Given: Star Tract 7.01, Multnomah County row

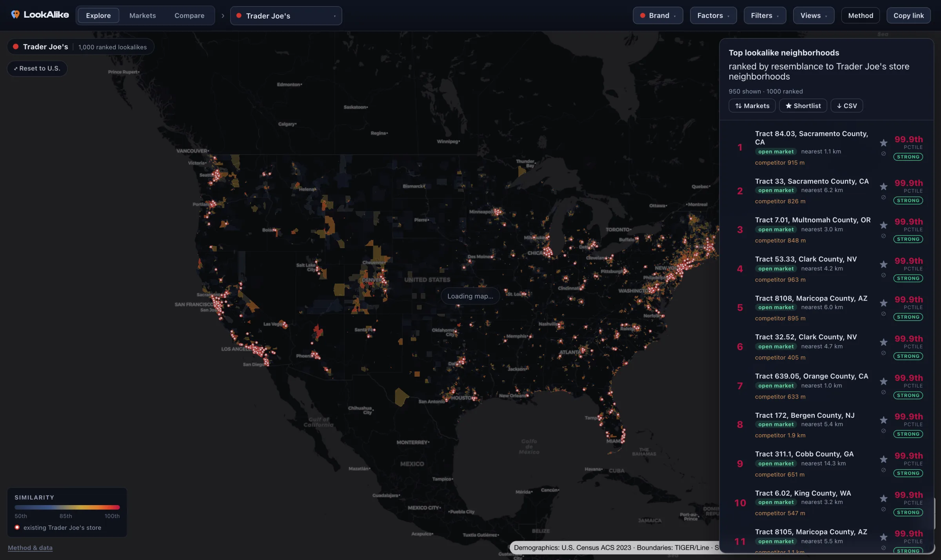Looking at the screenshot, I should click(883, 225).
